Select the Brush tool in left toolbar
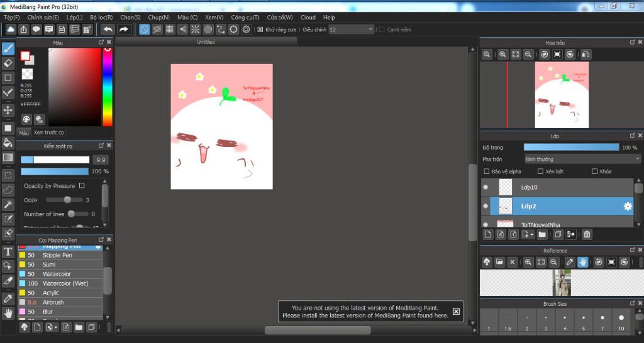This screenshot has height=343, width=644. (8, 48)
